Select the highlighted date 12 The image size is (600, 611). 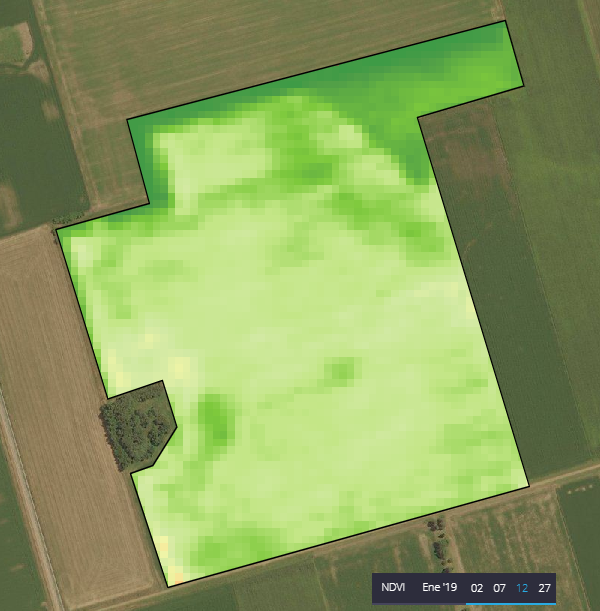522,588
